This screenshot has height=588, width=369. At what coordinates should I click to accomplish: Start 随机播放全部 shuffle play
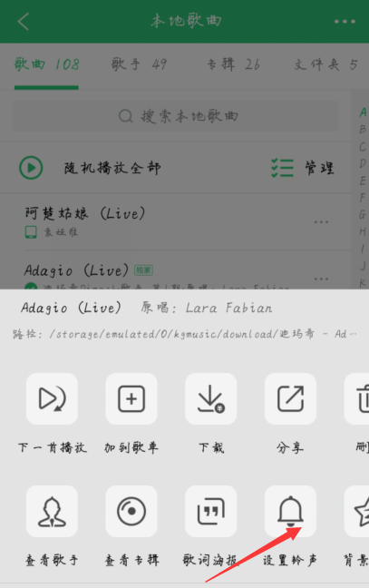coord(90,168)
